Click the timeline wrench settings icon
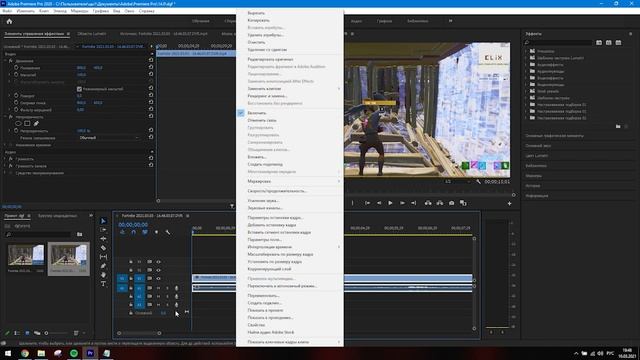Image resolution: width=640 pixels, height=360 pixels. tap(168, 232)
